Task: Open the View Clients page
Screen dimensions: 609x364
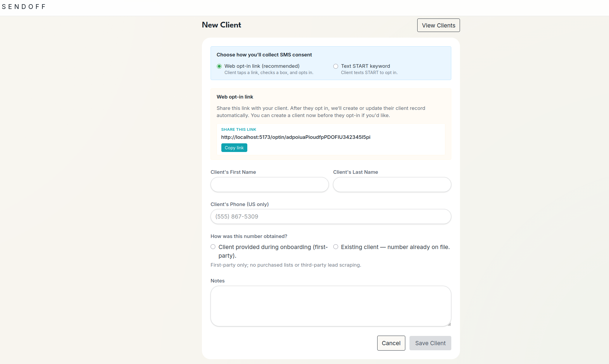Action: 438,25
